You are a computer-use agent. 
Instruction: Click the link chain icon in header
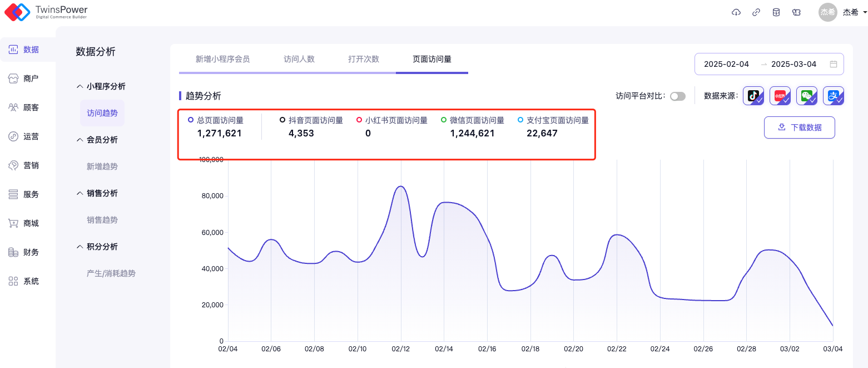coord(756,12)
